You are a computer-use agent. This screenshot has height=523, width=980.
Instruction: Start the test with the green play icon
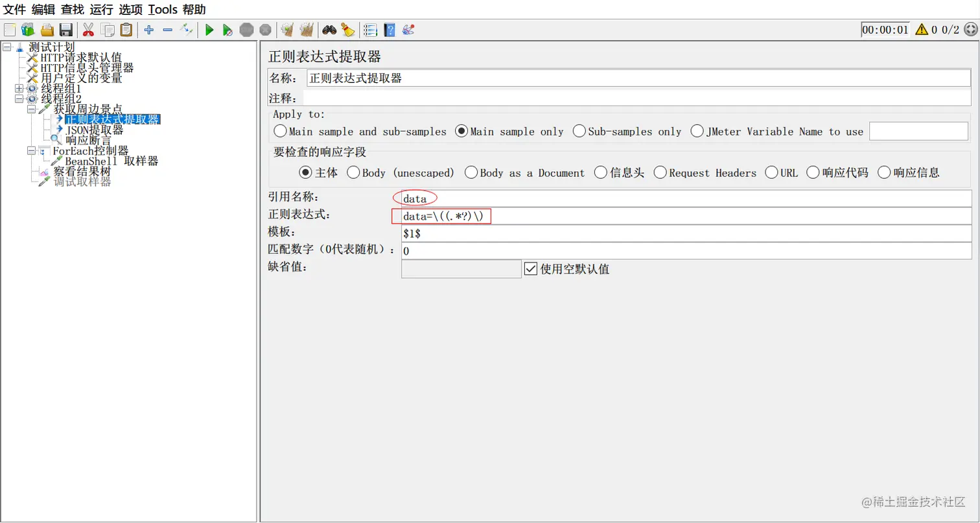coord(209,29)
